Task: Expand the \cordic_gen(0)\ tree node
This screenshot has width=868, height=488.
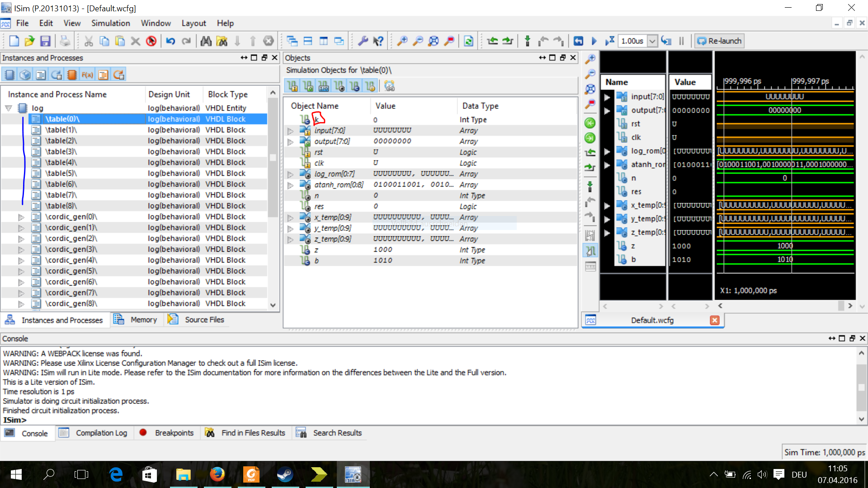Action: pos(21,217)
